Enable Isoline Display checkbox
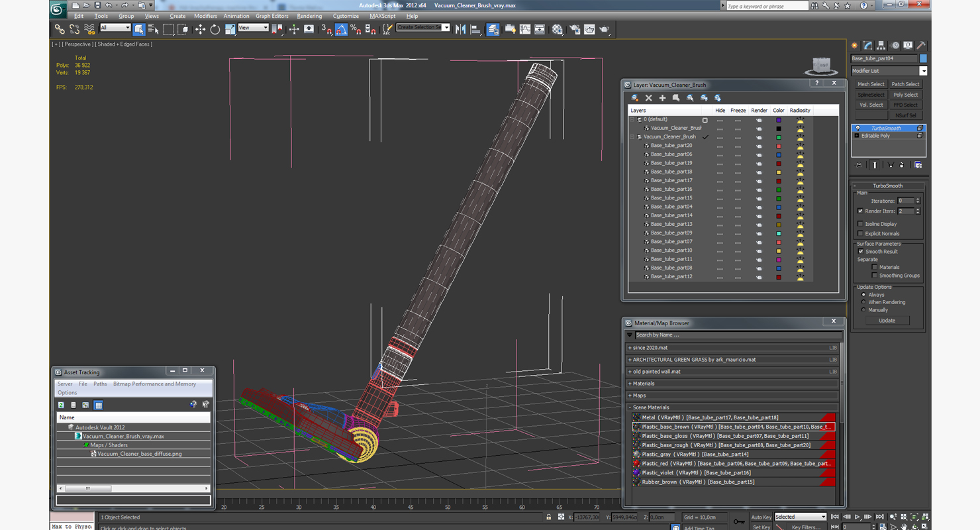Screen dimensions: 980x530 pyautogui.click(x=860, y=224)
